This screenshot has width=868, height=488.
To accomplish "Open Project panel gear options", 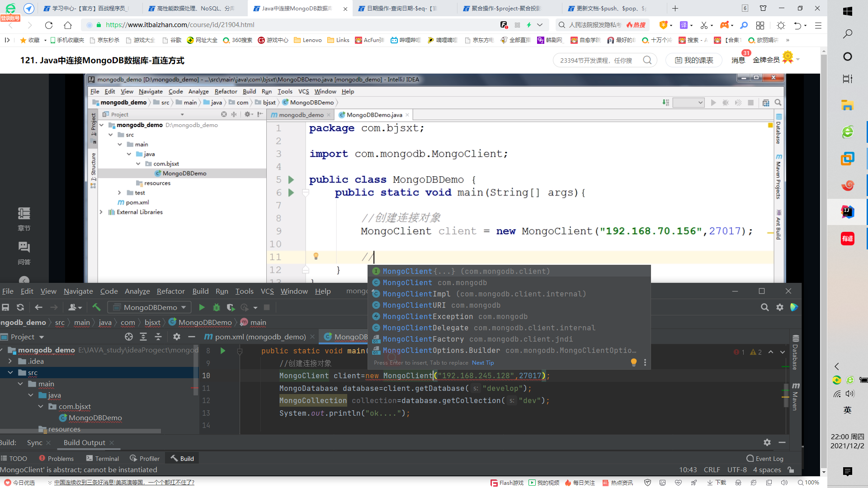I will [177, 337].
